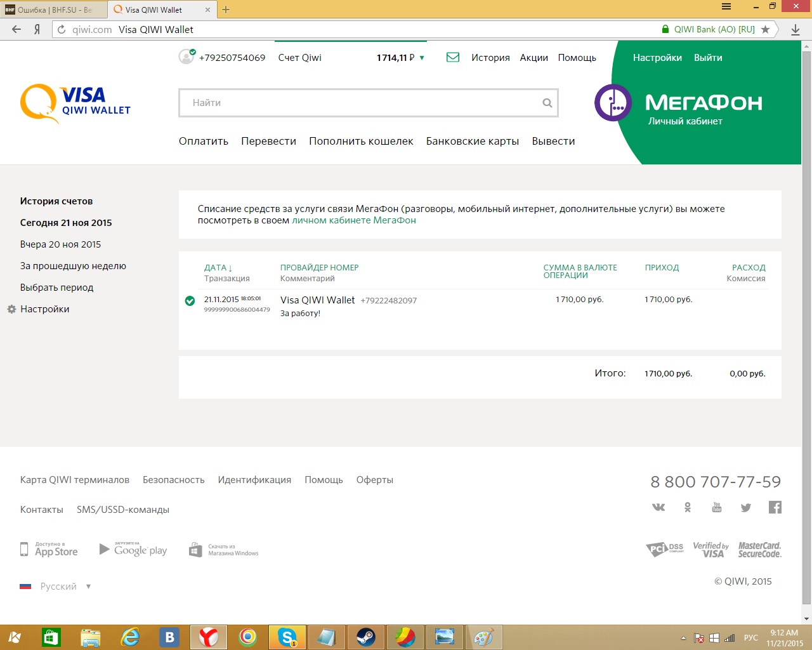Screen dimensions: 812x650
Task: Reload the page with browser refresh icon
Action: click(x=62, y=29)
